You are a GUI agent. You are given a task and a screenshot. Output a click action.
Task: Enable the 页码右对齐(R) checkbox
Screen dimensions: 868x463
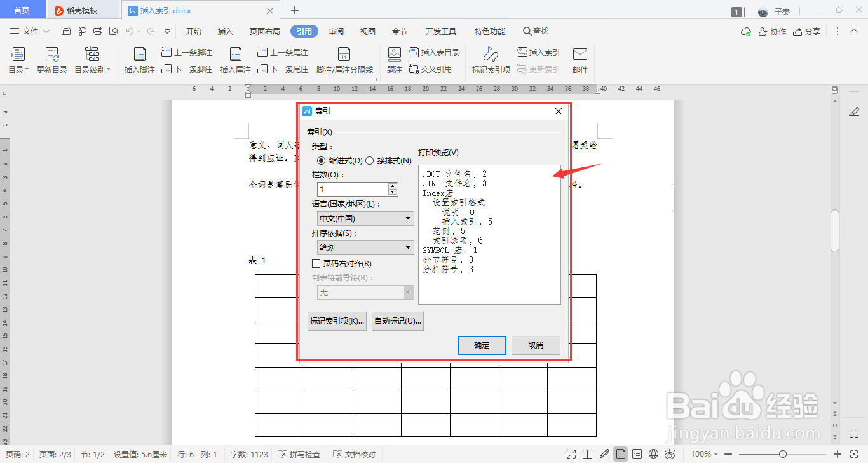pyautogui.click(x=316, y=263)
